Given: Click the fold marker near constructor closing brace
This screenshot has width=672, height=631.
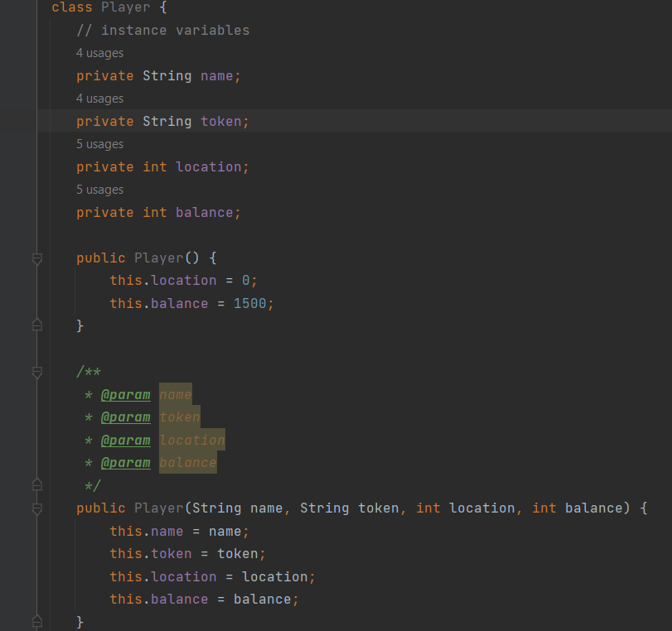Looking at the screenshot, I should coord(36,325).
